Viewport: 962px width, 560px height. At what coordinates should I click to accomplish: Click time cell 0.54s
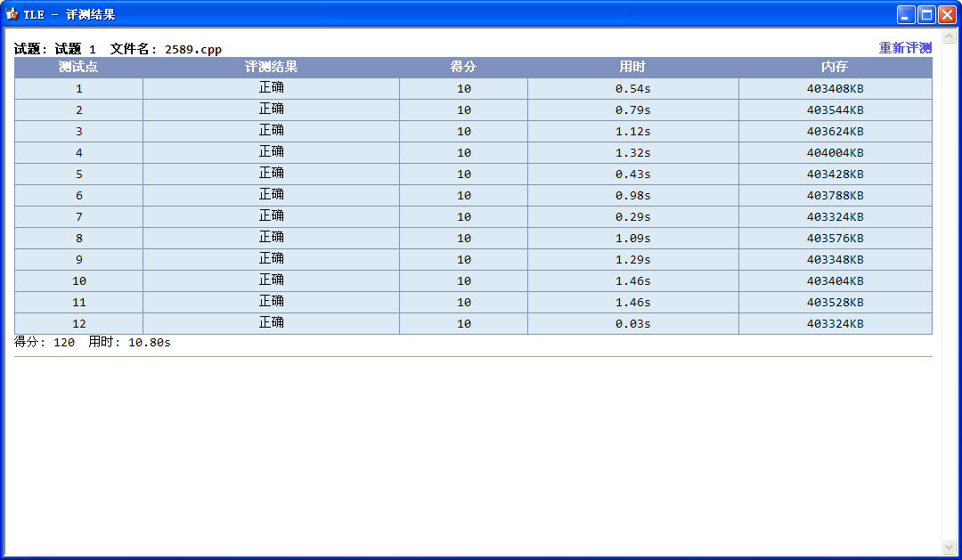[x=633, y=89]
